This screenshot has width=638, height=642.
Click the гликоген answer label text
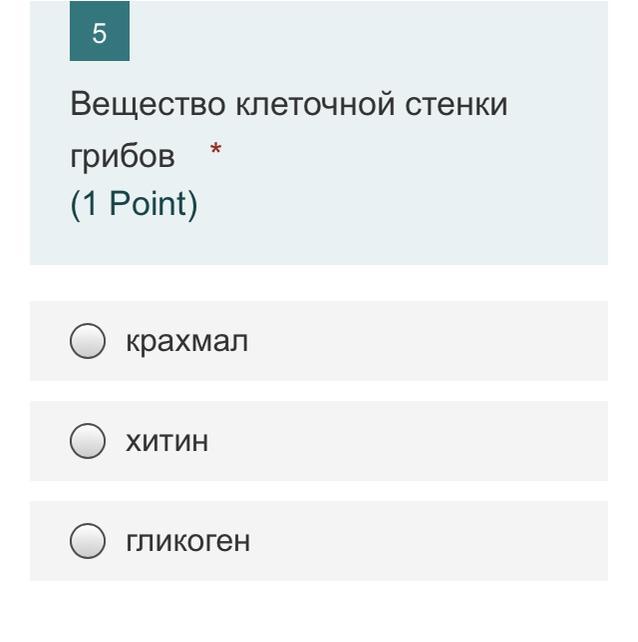coord(188,541)
